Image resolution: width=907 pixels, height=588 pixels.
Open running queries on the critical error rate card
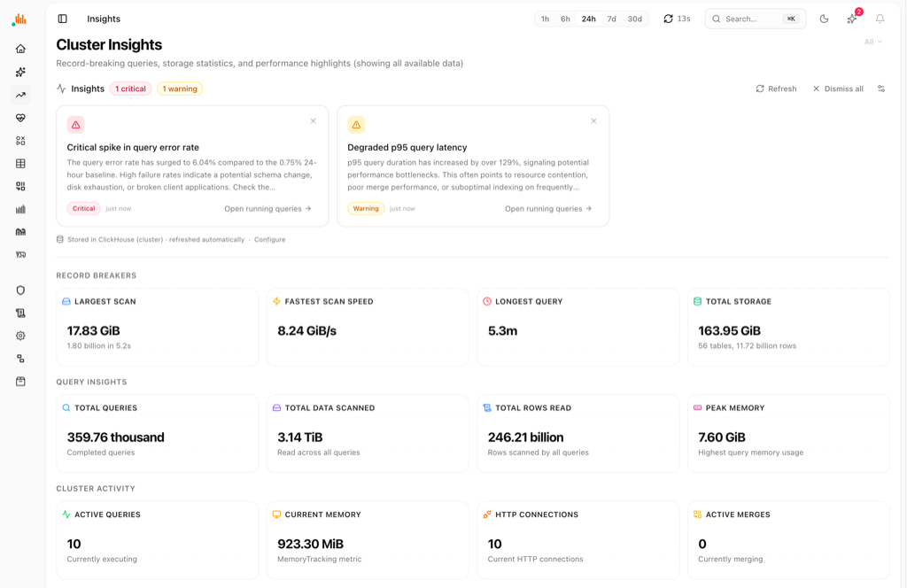pyautogui.click(x=267, y=209)
